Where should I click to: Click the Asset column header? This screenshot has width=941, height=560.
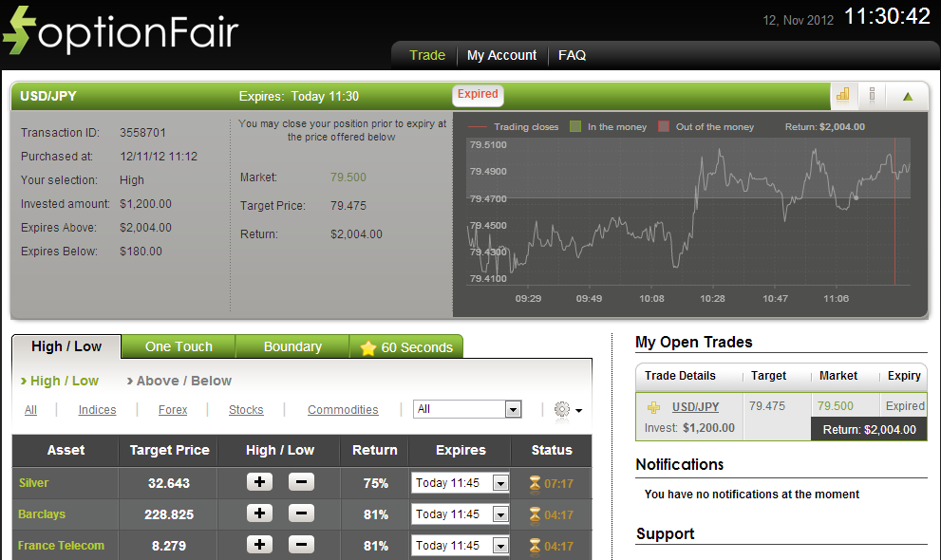[x=66, y=450]
